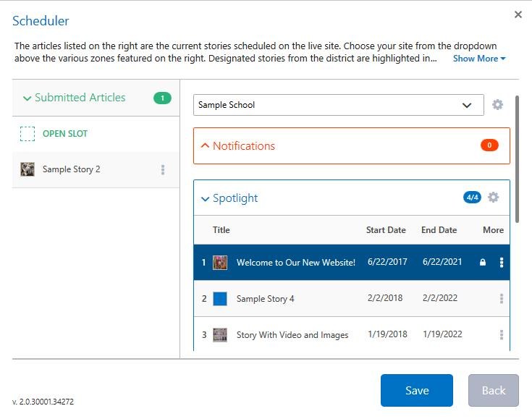532x419 pixels.
Task: Open more options for Sample Story 2
Action: tap(163, 169)
